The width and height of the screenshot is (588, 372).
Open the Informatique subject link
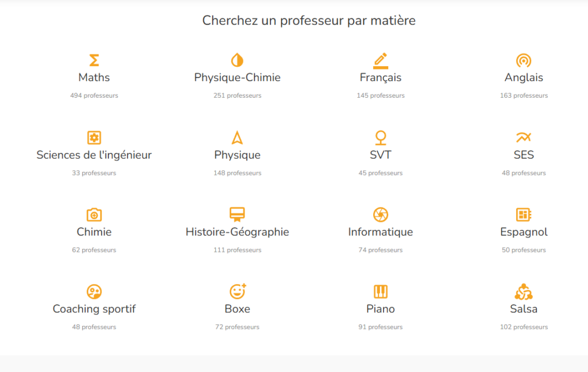(381, 232)
